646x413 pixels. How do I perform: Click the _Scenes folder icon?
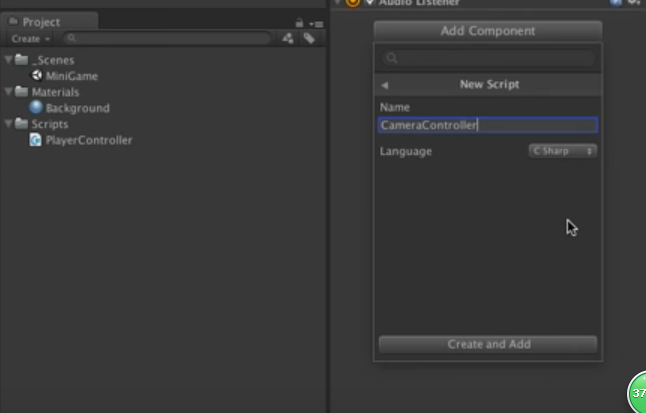[x=21, y=59]
